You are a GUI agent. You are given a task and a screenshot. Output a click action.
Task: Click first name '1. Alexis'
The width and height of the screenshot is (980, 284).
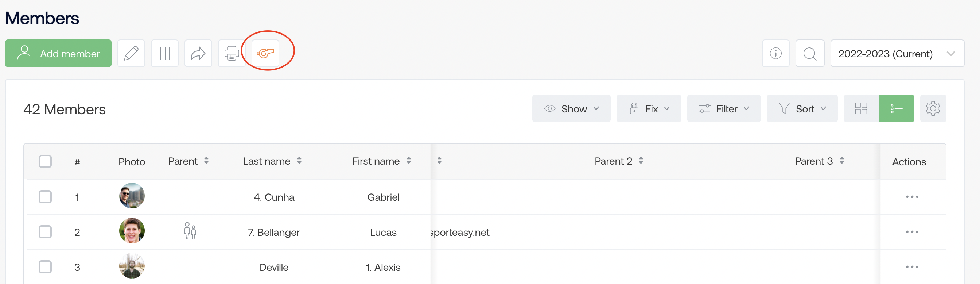(x=383, y=267)
